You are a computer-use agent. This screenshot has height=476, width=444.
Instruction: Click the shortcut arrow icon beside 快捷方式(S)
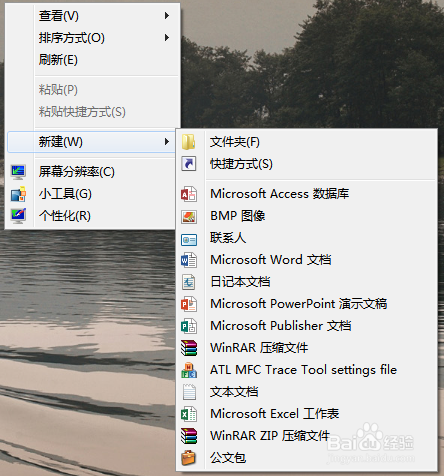click(189, 164)
